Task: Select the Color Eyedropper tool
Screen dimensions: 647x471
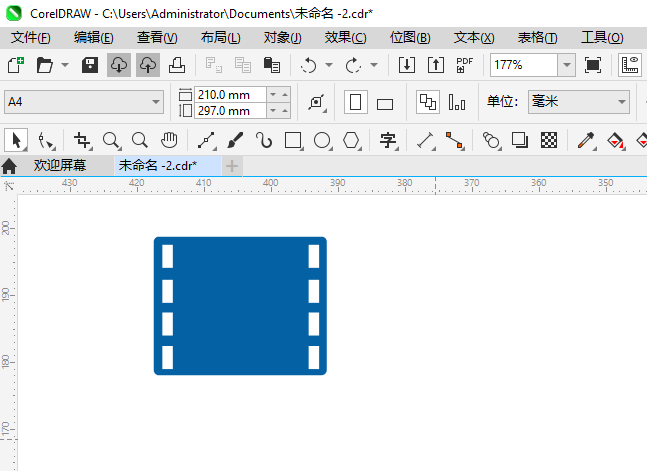Action: coord(586,140)
